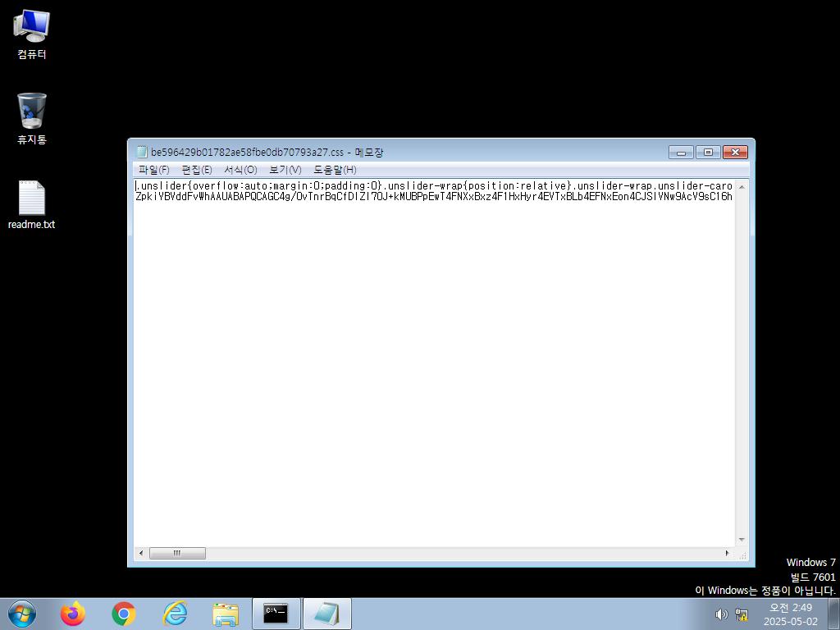Minimize the Notepad window
This screenshot has height=630, width=840.
pos(681,152)
